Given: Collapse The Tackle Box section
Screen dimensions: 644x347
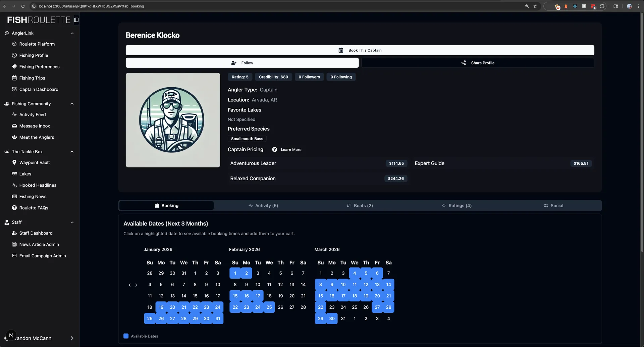Looking at the screenshot, I should tap(72, 152).
